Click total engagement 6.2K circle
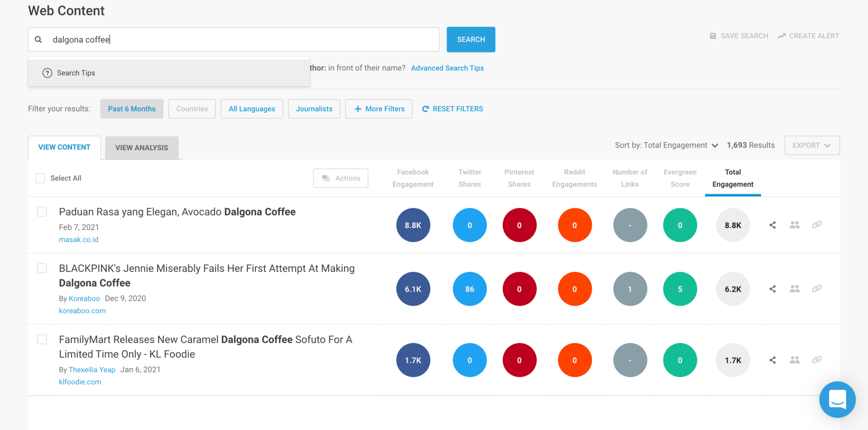 coord(733,289)
